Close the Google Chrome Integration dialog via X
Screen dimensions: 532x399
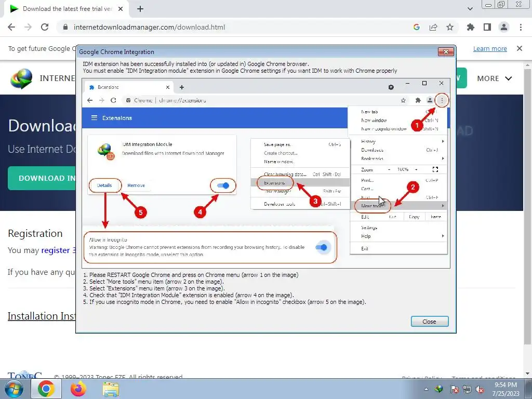446,51
